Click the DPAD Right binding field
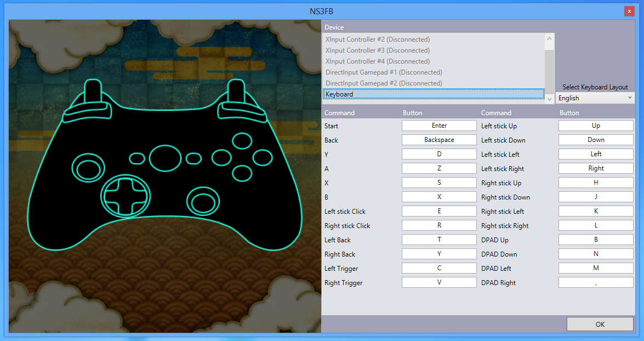This screenshot has width=644, height=341. tap(596, 282)
